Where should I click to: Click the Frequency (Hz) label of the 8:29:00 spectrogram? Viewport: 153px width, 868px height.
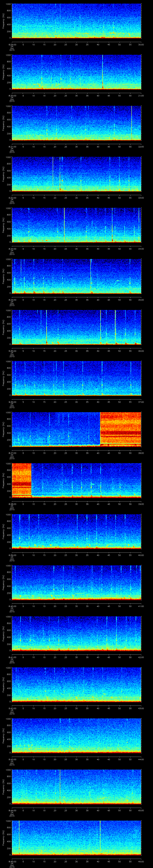[3, 21]
